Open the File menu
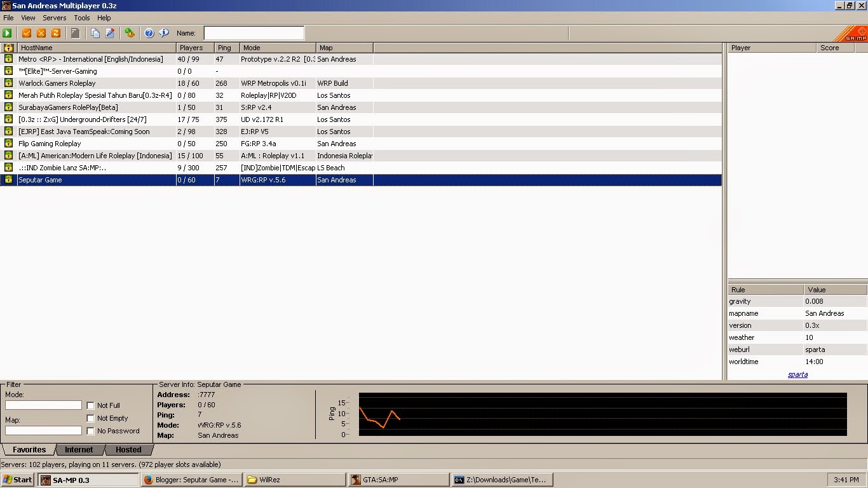The image size is (868, 488). 8,18
